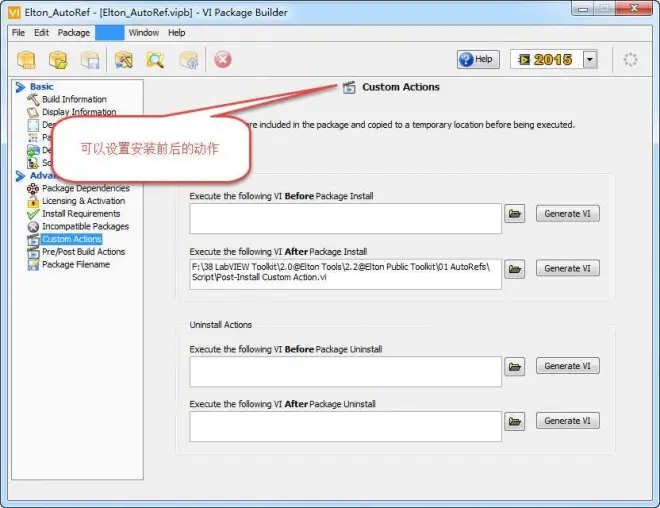Select Package Filename in sidebar
Viewport: 660px width, 508px height.
76,264
